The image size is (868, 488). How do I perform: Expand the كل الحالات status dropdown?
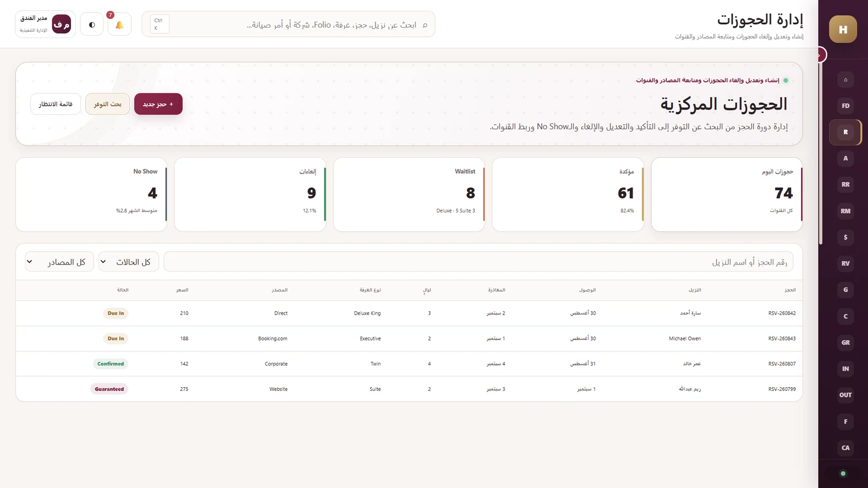(129, 262)
